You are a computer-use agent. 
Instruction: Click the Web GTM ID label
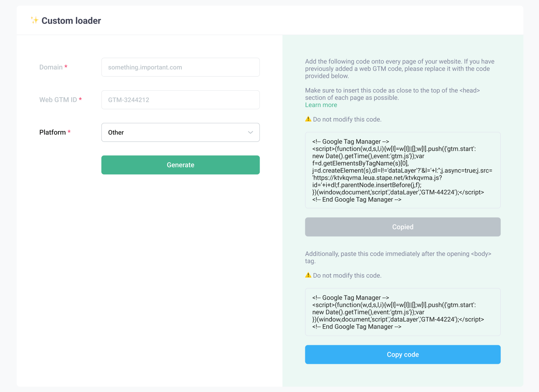(x=58, y=100)
